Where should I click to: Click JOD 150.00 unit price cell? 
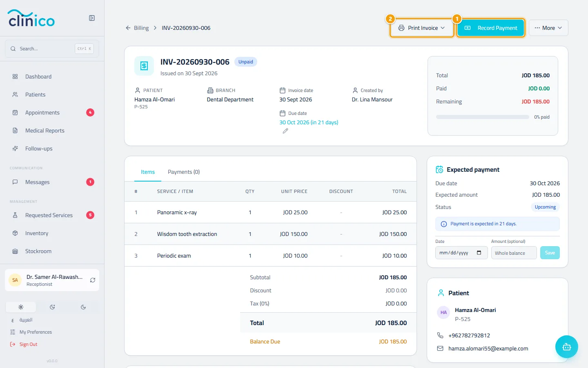[x=294, y=234]
